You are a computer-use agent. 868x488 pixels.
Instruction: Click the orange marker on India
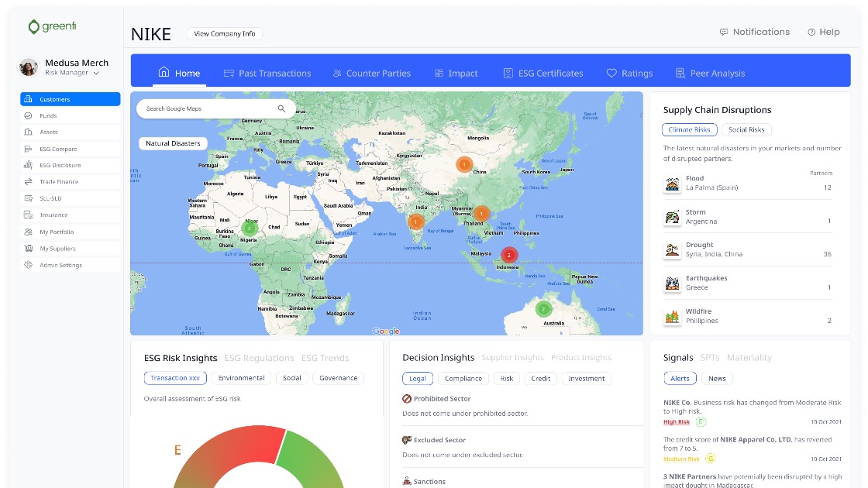[x=415, y=222]
